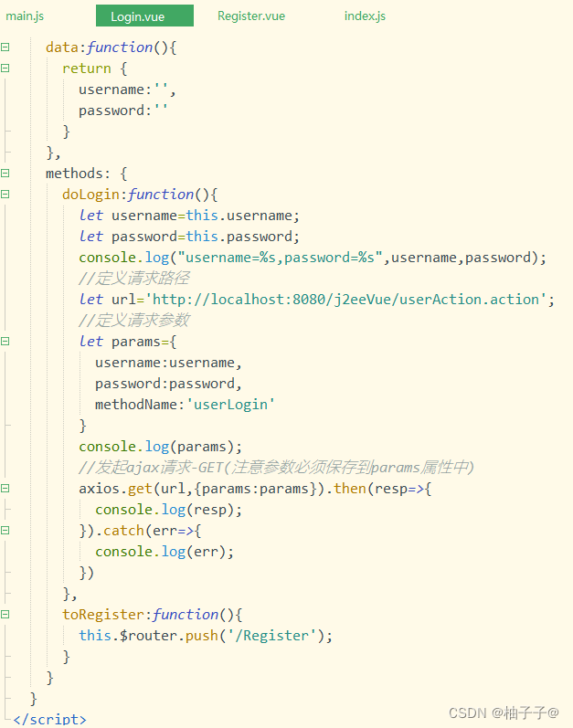Place cursor on password:'' data line
This screenshot has height=728, width=573.
(x=123, y=111)
